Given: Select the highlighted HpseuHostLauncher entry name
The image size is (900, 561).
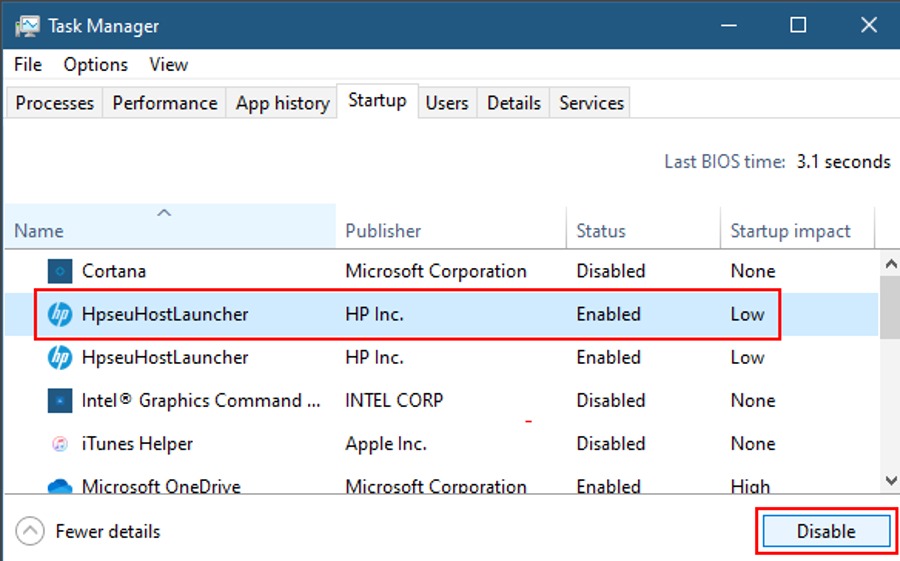Looking at the screenshot, I should [x=165, y=314].
